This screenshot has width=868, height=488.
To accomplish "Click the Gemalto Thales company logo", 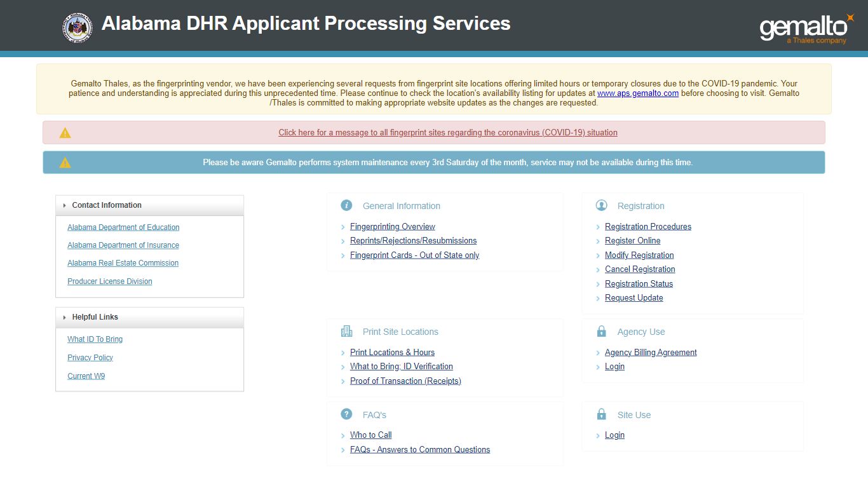I will coord(807,29).
